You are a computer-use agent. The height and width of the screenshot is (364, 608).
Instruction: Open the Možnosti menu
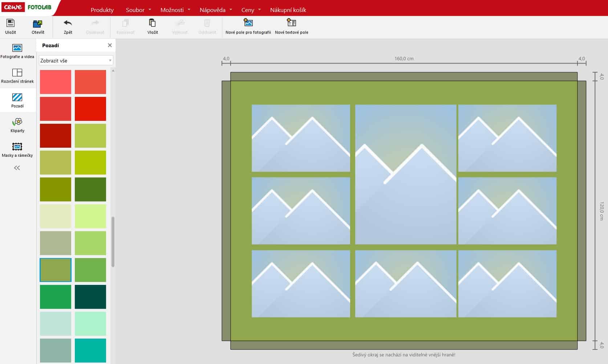point(175,10)
